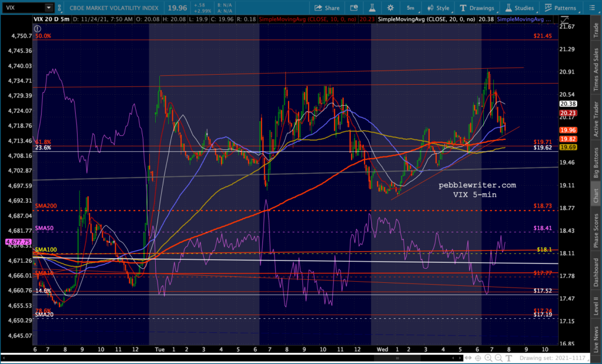Click the $18.73 SMA200 level label
Viewport: 602px width, 364px height.
click(543, 206)
